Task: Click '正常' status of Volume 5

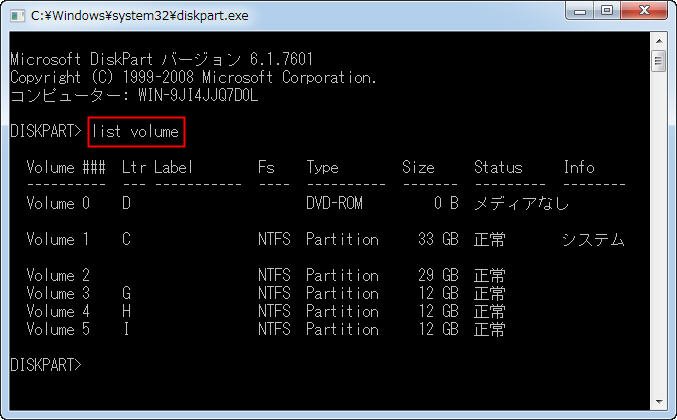Action: (x=490, y=329)
